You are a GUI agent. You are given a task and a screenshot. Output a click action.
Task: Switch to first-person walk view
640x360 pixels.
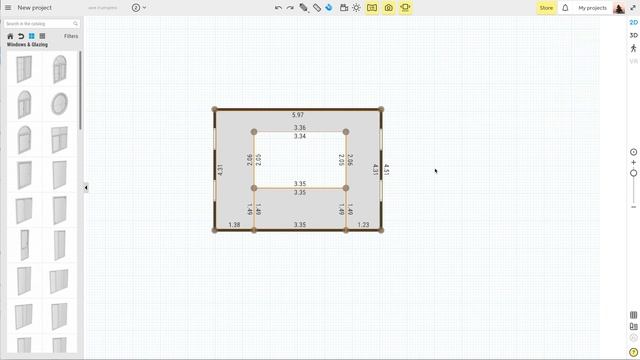click(x=633, y=49)
